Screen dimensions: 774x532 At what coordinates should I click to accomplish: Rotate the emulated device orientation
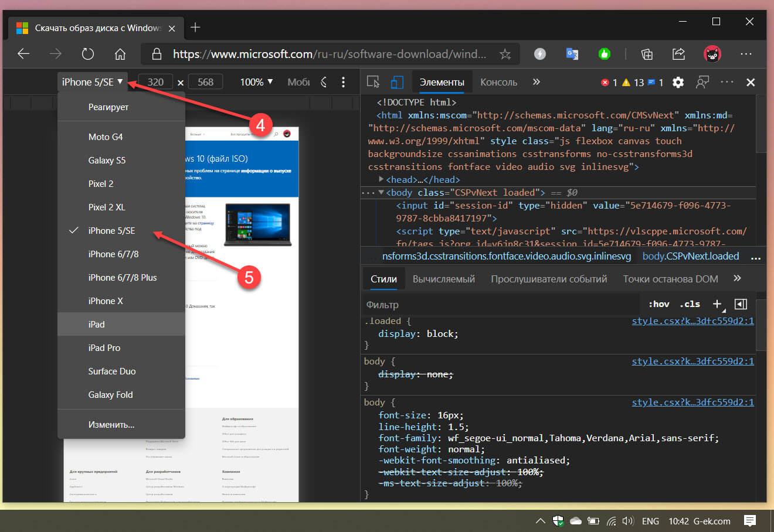pyautogui.click(x=324, y=82)
